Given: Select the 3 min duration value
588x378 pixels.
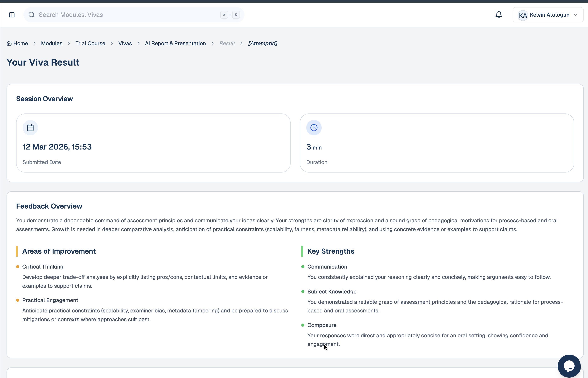Looking at the screenshot, I should (314, 147).
